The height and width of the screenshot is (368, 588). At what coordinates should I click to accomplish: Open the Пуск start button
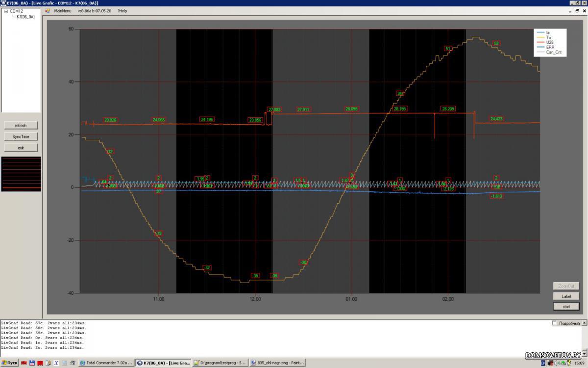(x=10, y=363)
